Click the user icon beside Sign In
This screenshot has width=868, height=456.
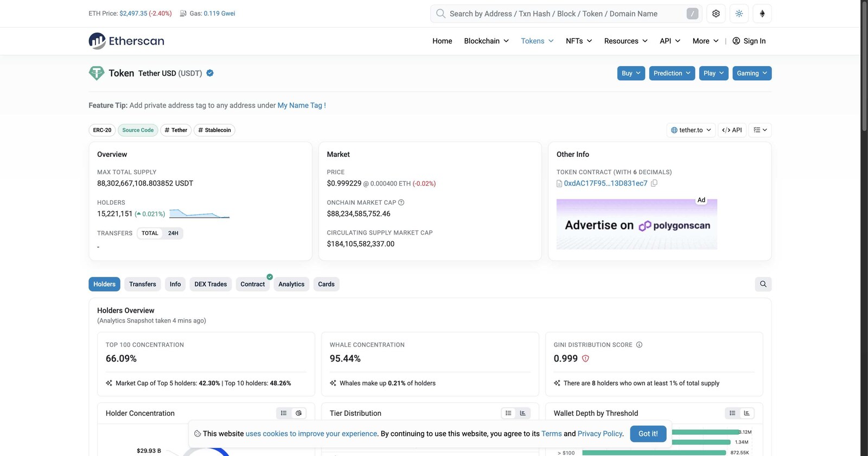(736, 41)
